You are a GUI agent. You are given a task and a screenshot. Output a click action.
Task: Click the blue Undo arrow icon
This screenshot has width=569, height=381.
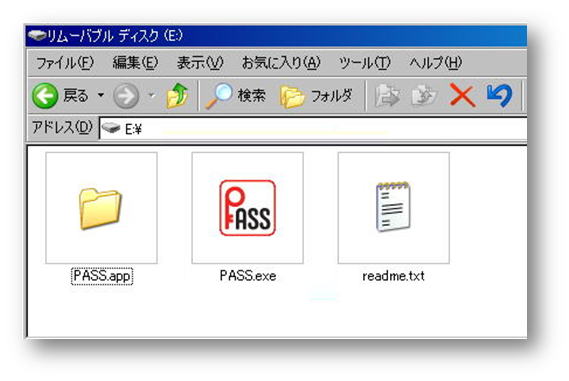[x=499, y=95]
